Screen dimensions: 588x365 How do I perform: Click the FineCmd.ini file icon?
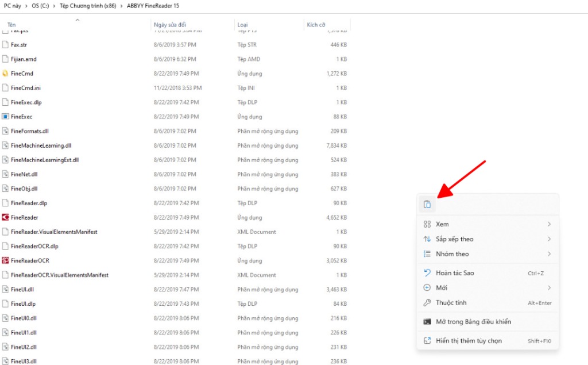coord(5,88)
